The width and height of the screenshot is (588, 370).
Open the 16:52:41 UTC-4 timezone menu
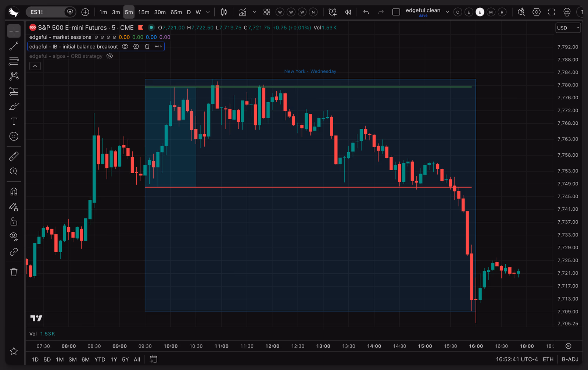pyautogui.click(x=517, y=359)
